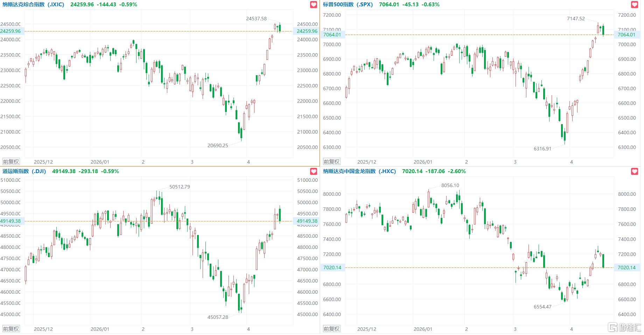The width and height of the screenshot is (644, 335).
Task: Select the left-axis 49149.38 price tag on the Dow chart
Action: 10,221
